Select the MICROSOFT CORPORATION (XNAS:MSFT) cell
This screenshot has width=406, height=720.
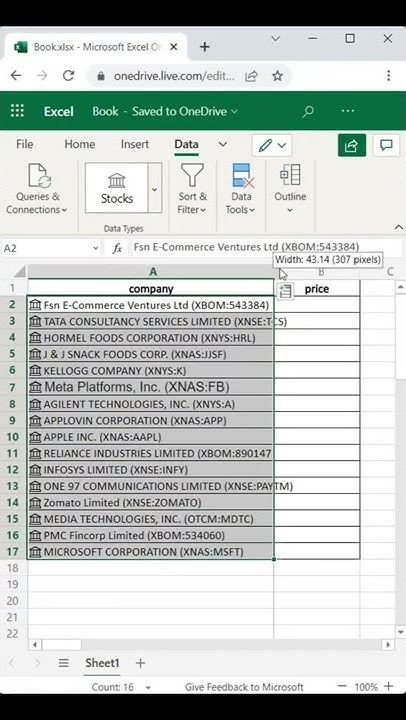[x=151, y=551]
